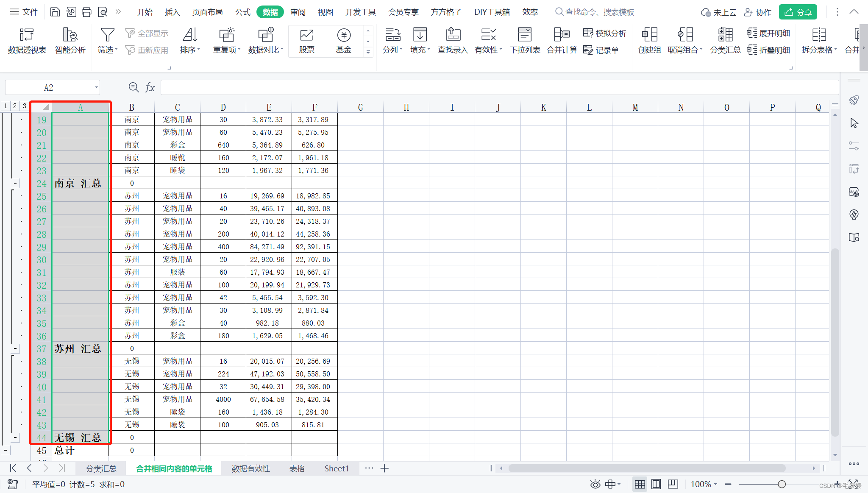Click the zoom slider handle
This screenshot has height=493, width=868.
click(x=782, y=484)
